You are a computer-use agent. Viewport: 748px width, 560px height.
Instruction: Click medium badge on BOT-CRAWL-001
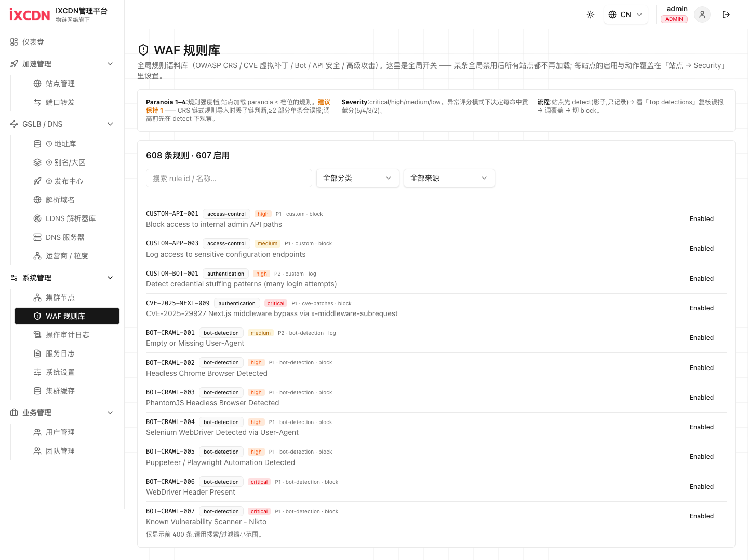point(261,333)
